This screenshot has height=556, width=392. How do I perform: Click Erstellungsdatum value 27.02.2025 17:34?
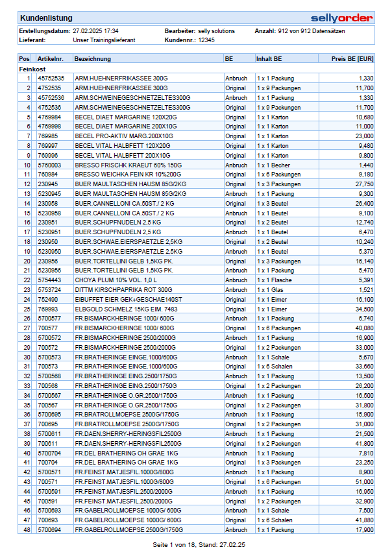pyautogui.click(x=95, y=31)
